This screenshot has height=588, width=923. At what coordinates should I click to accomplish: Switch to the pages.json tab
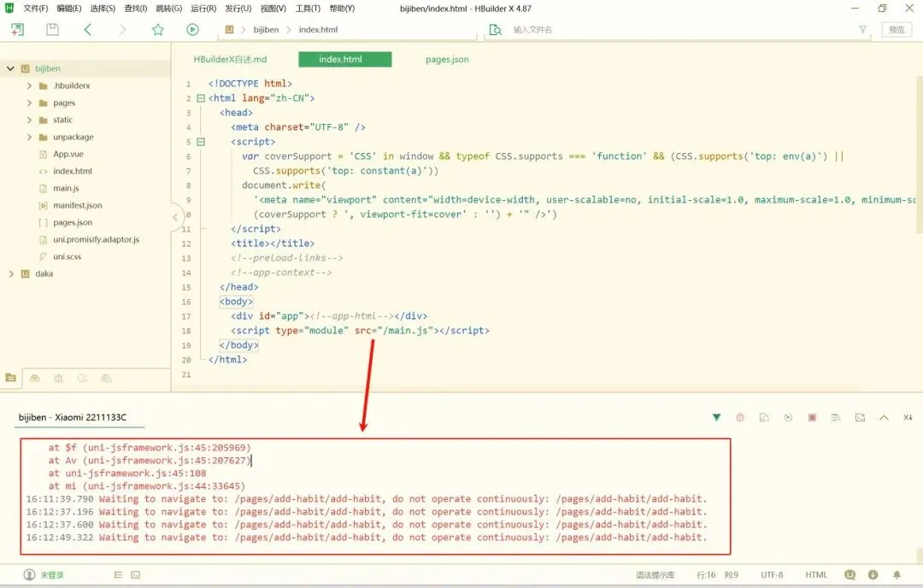click(x=447, y=60)
